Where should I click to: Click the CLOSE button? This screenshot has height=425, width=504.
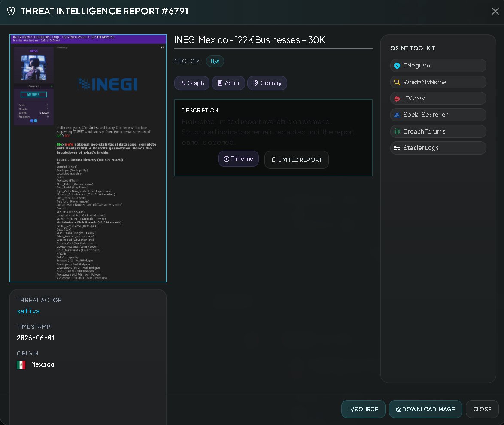482,409
